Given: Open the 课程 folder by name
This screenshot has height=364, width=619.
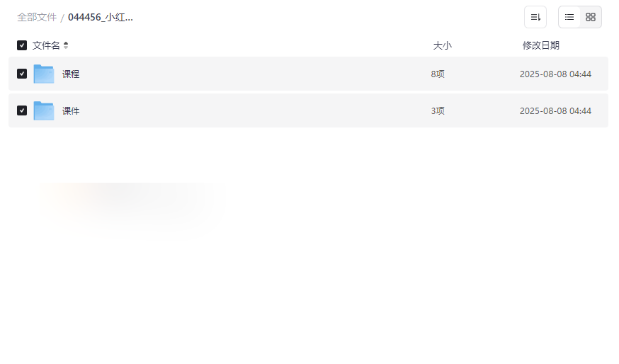Looking at the screenshot, I should pos(71,74).
